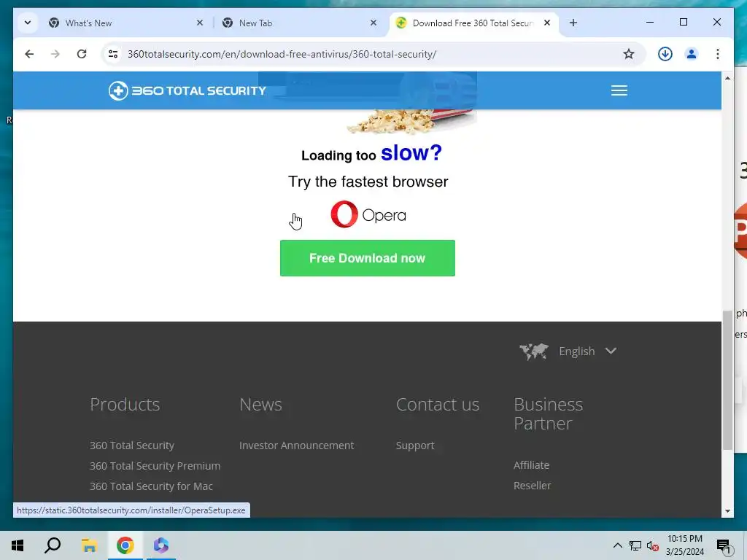Open File Explorer from the taskbar
The image size is (747, 560).
coord(89,545)
